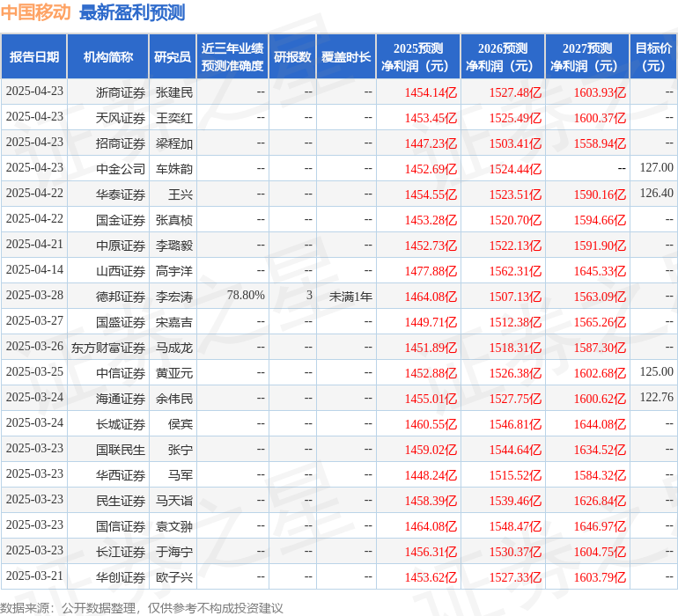678x616 pixels.
Task: Click the 目标价 column header
Action: coord(653,56)
